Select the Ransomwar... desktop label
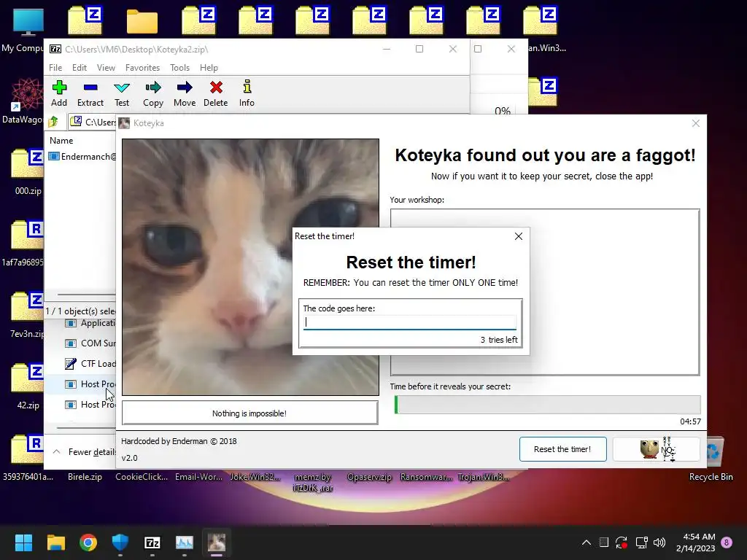 click(x=426, y=477)
